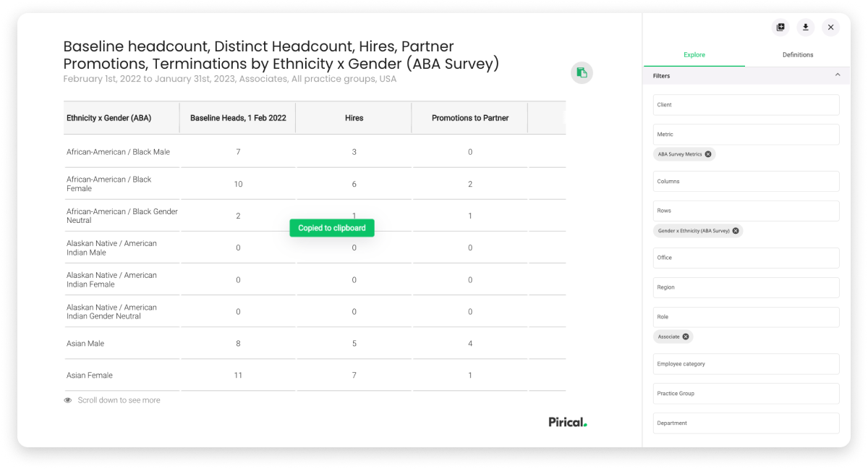The height and width of the screenshot is (469, 868).
Task: Click the eye icon next to scroll hint
Action: tap(67, 400)
